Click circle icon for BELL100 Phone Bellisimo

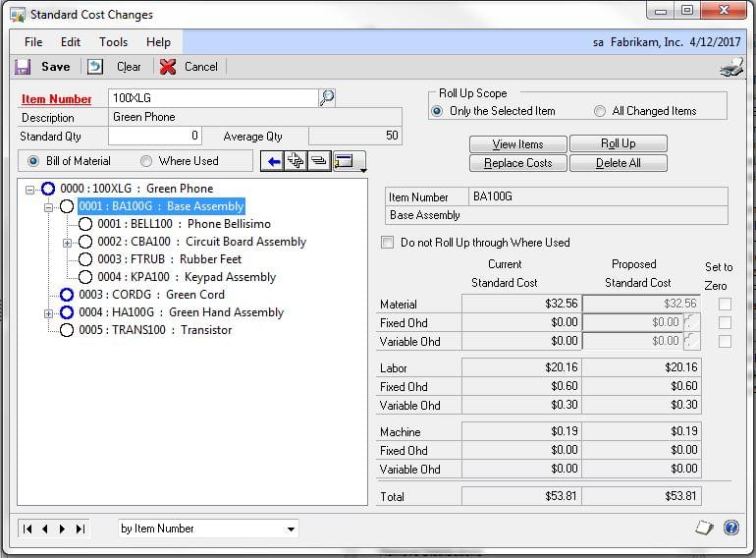coord(85,224)
